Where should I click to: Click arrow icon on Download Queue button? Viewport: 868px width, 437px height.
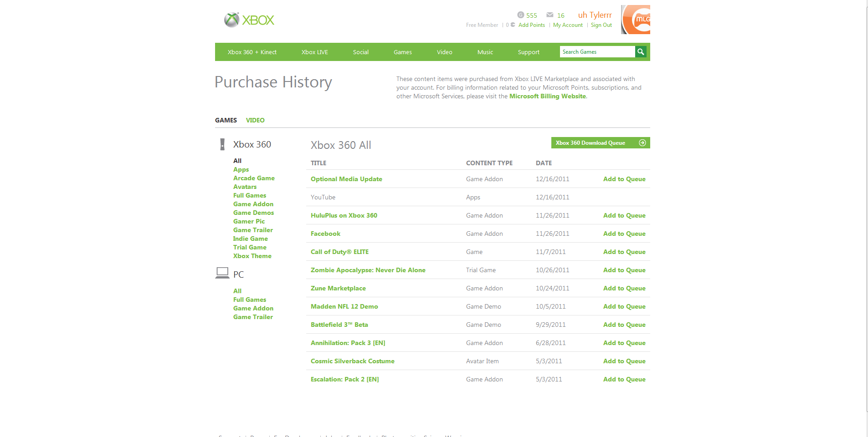coord(642,143)
